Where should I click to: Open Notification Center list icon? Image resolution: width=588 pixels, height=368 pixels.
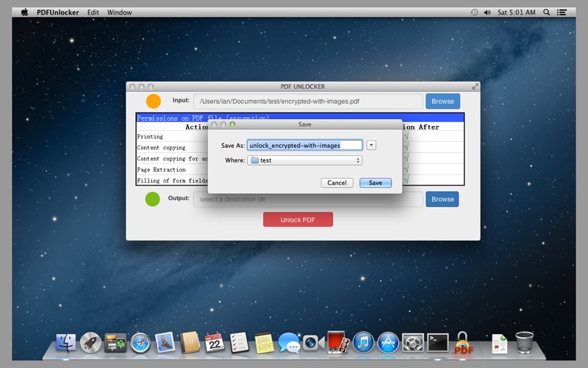tap(562, 12)
